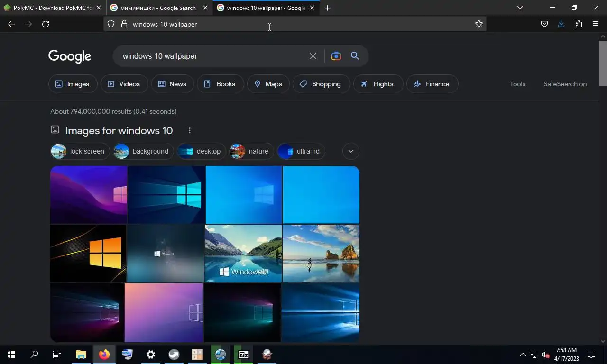
Task: Open the Tools search options
Action: coord(517,84)
